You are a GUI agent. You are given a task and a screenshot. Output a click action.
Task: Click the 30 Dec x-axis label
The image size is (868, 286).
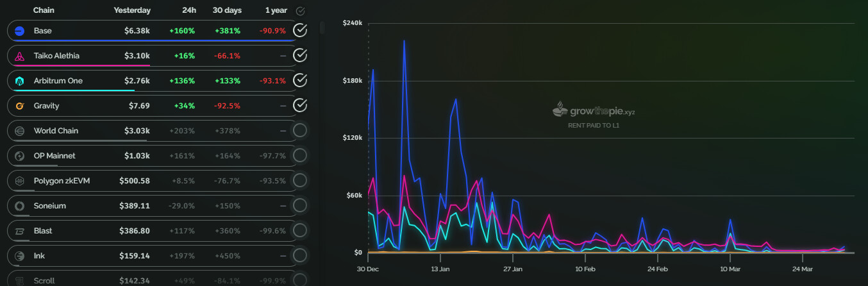coord(369,269)
